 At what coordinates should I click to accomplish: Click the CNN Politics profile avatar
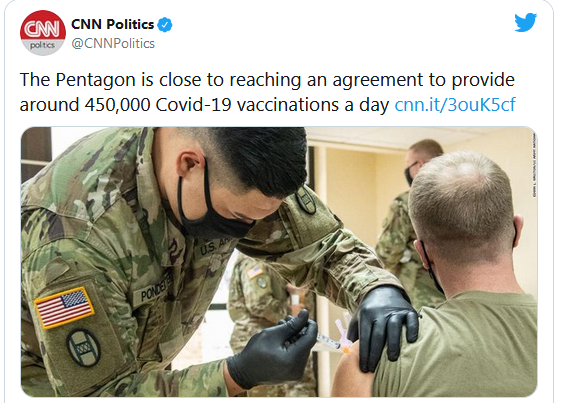pyautogui.click(x=43, y=33)
